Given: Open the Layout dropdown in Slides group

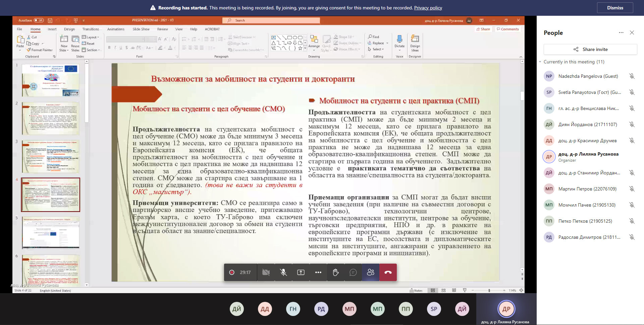Looking at the screenshot, I should (x=91, y=37).
